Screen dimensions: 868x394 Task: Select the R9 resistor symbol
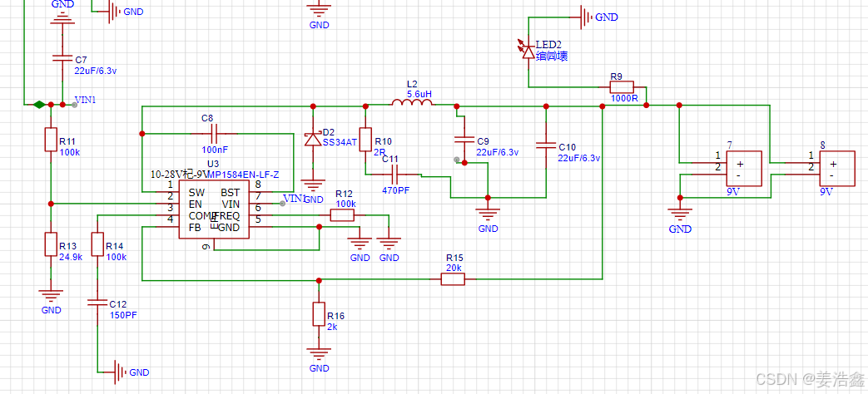pos(622,86)
